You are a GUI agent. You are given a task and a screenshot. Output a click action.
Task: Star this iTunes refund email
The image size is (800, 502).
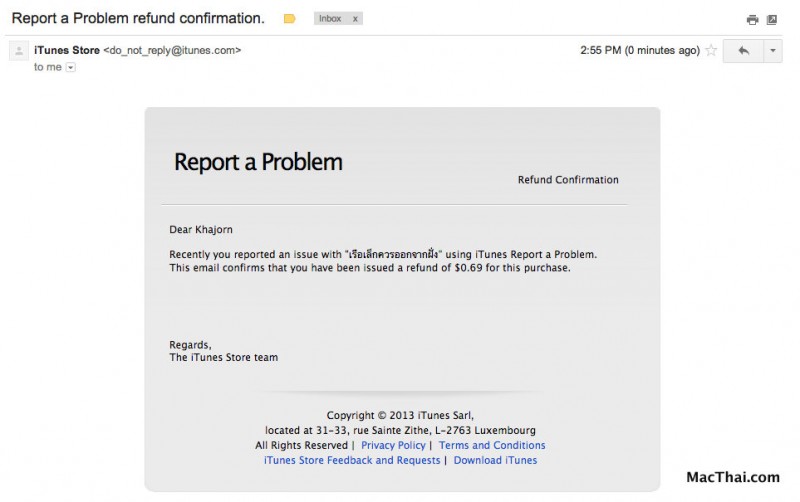[x=711, y=50]
